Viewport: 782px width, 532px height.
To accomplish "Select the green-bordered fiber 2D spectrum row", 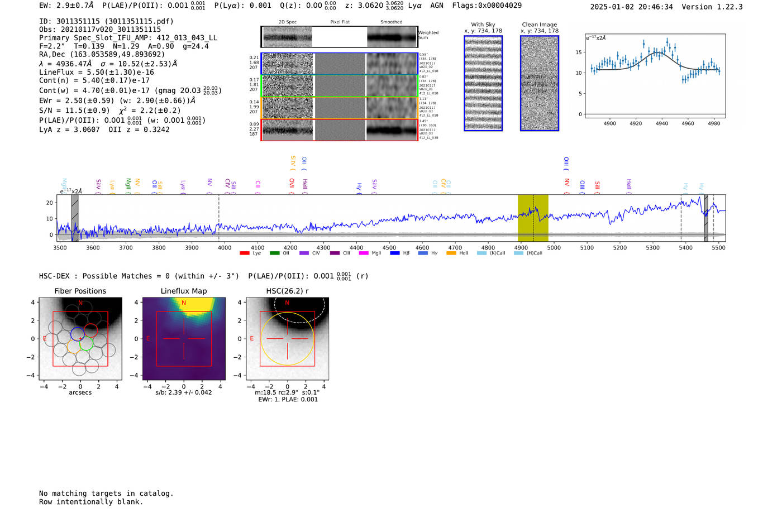I will click(x=340, y=86).
